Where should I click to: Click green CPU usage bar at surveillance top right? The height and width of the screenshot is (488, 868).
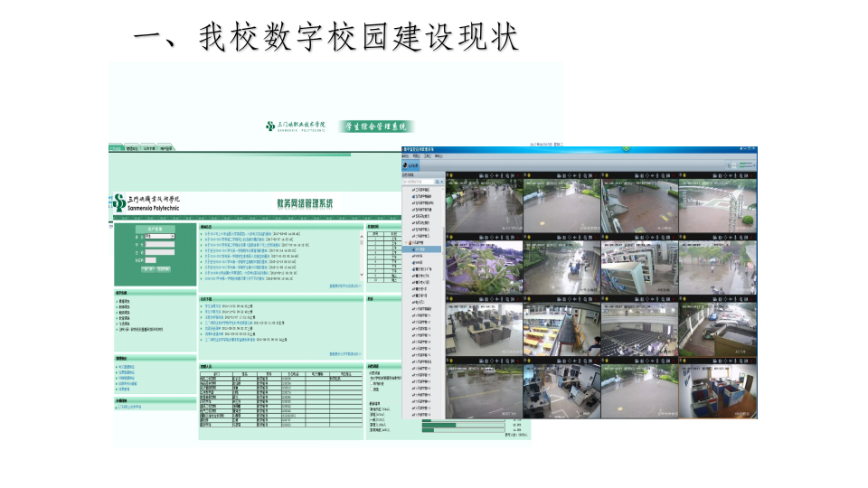coord(744,164)
